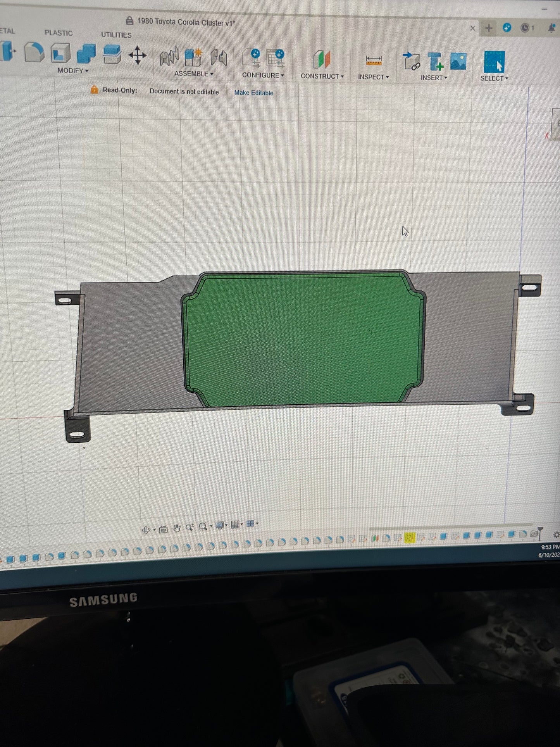Open the Orbit type dropdown arrow

(154, 530)
